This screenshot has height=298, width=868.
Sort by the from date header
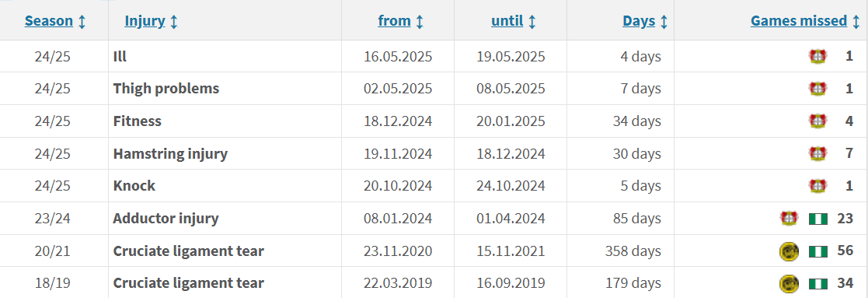394,21
